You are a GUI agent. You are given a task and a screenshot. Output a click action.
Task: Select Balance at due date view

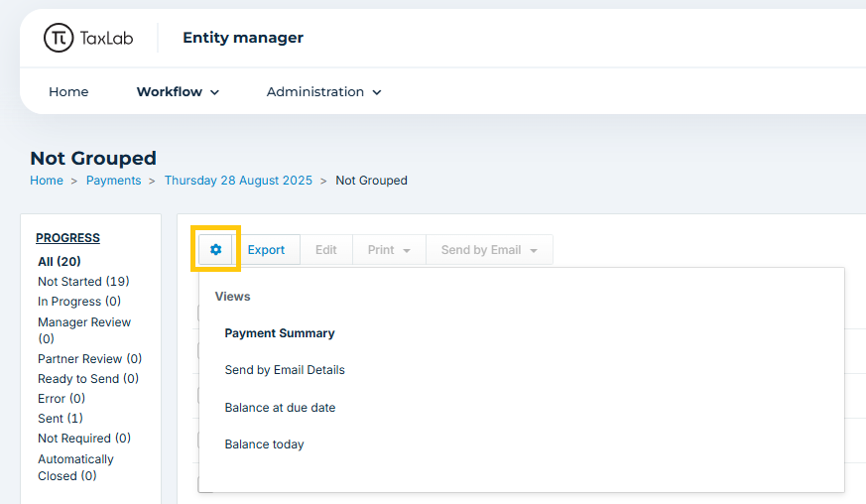pos(280,408)
